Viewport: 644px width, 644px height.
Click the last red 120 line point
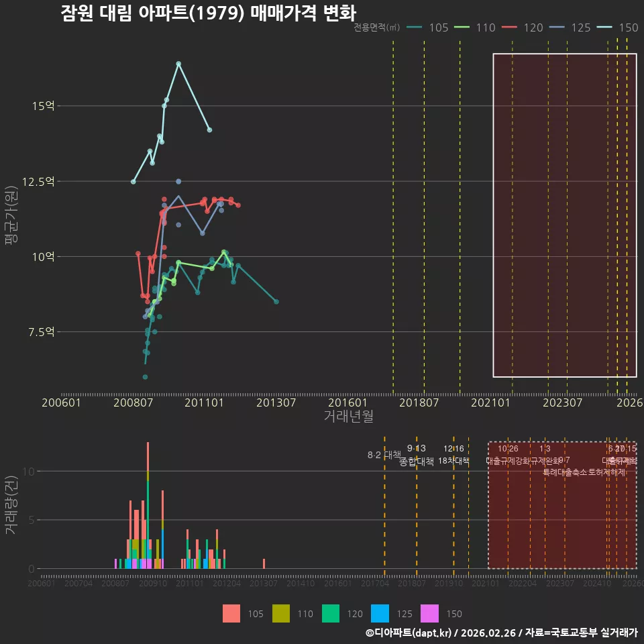click(x=238, y=205)
